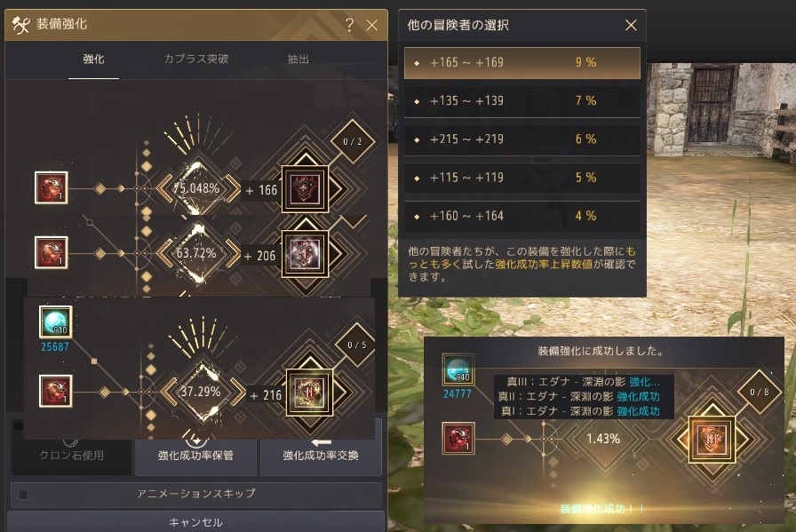Screen dimensions: 796x532
Task: Toggle the アニメーションスキップ checkbox
Action: pos(23,494)
